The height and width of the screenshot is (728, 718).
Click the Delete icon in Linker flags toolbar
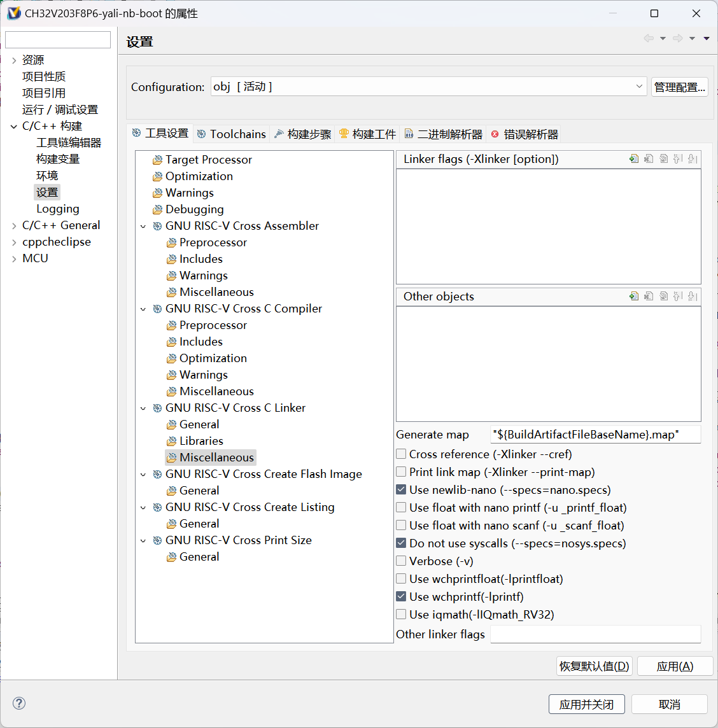point(649,159)
